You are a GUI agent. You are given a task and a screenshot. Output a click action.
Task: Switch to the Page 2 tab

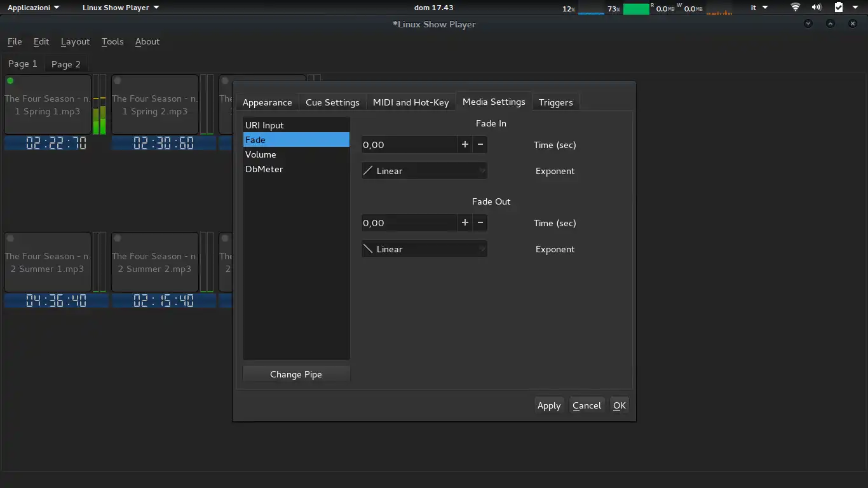click(x=66, y=64)
